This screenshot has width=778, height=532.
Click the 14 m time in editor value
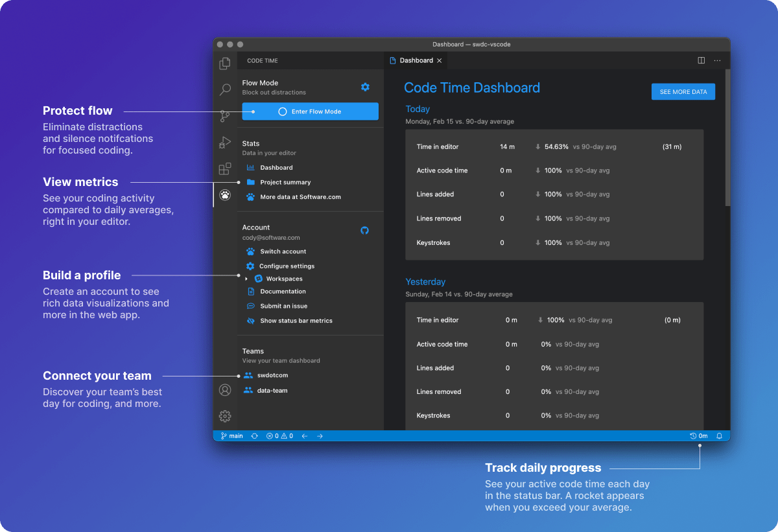(508, 147)
